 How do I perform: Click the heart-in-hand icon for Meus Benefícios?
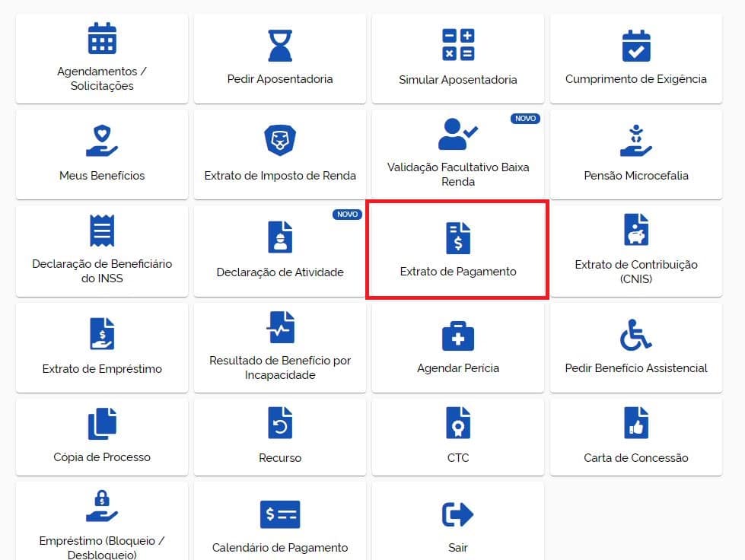(102, 141)
